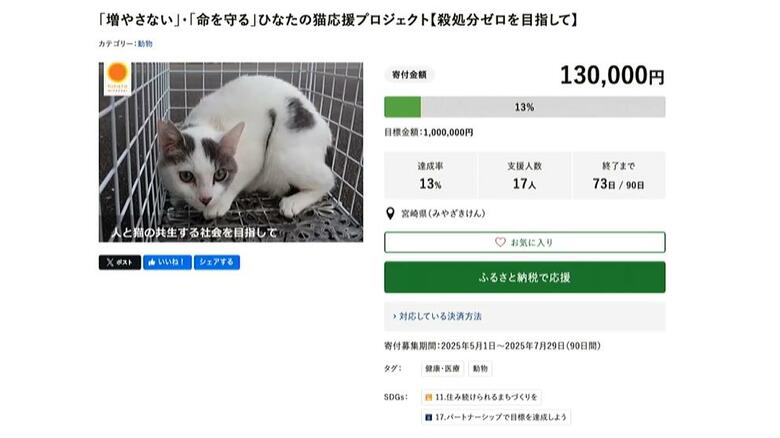This screenshot has width=780, height=438.
Task: Toggle the お気に入り heart favorite button
Action: pyautogui.click(x=524, y=242)
